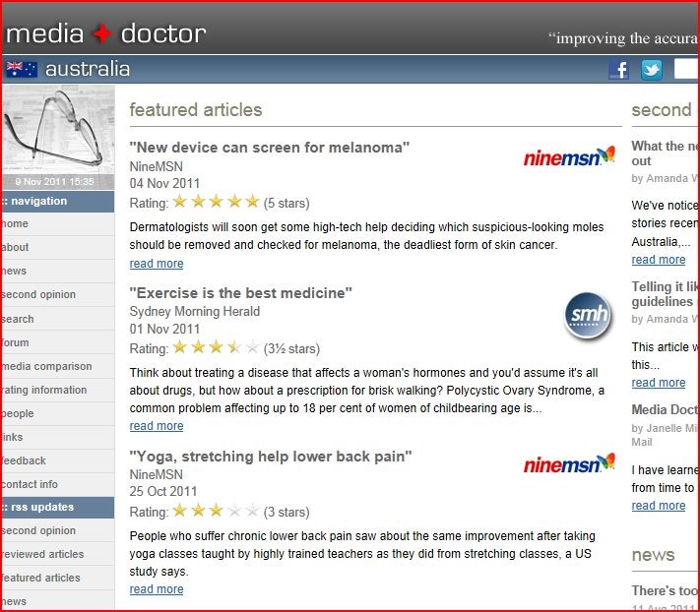
Task: Open second opinion in navigation menu
Action: 57,295
